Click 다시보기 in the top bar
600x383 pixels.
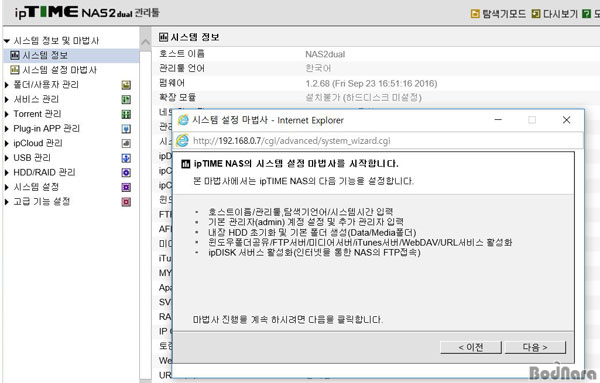[x=560, y=14]
